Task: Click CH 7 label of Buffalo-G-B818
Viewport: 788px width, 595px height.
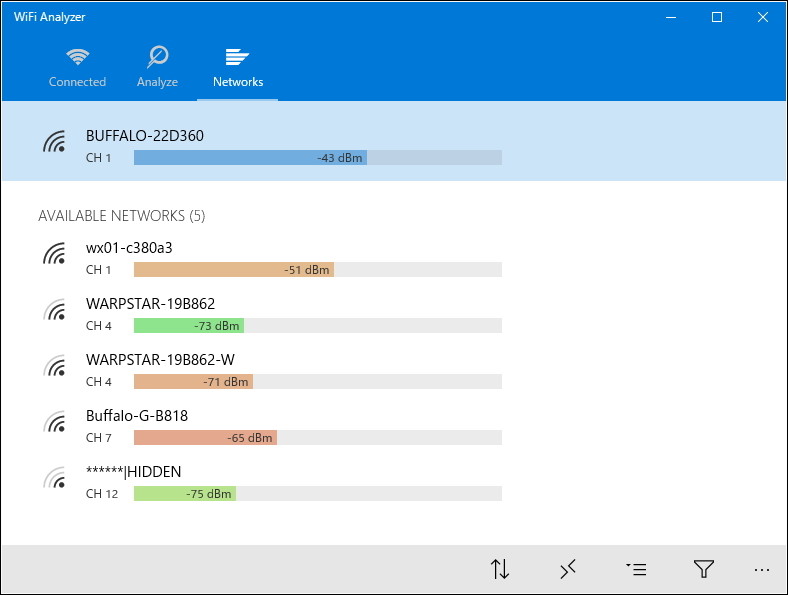Action: [x=98, y=438]
